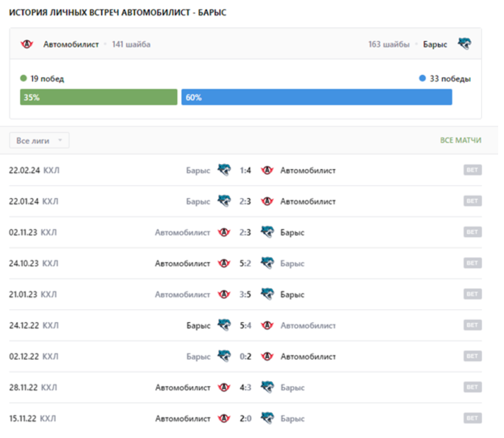Viewport: 504px width, 438px height.
Task: Click the blue 60% wins bar
Action: tap(316, 97)
